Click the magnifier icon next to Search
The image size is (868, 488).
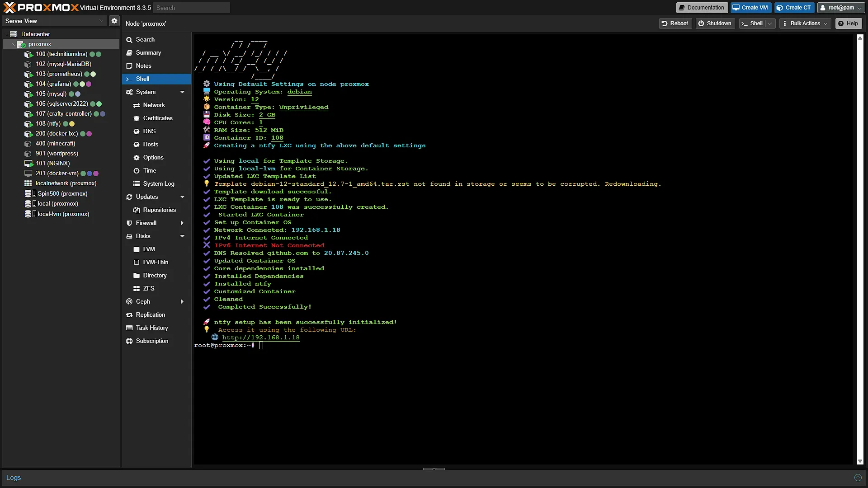129,40
